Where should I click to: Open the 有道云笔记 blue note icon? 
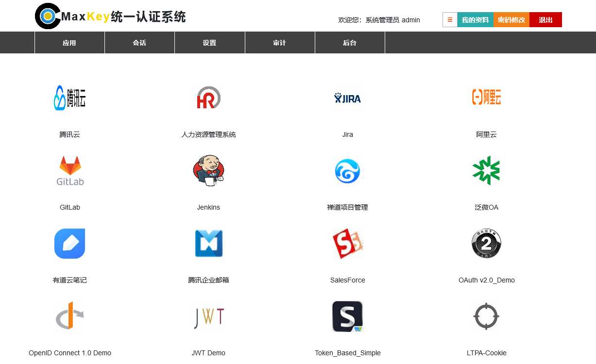[x=69, y=244]
